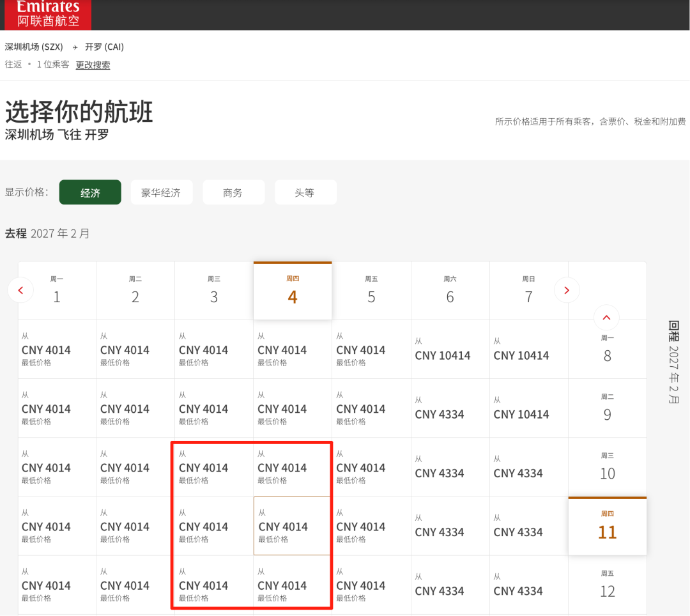Click the left arrow to view earlier dates
This screenshot has height=616, width=690.
(21, 289)
